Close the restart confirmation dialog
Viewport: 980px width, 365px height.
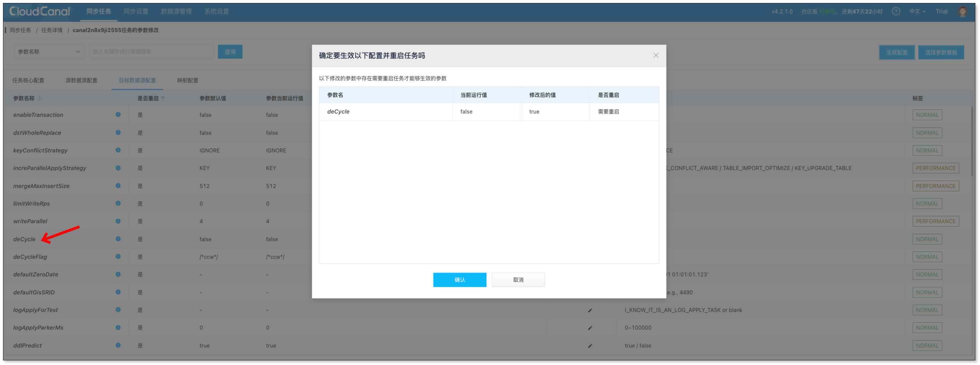tap(656, 56)
